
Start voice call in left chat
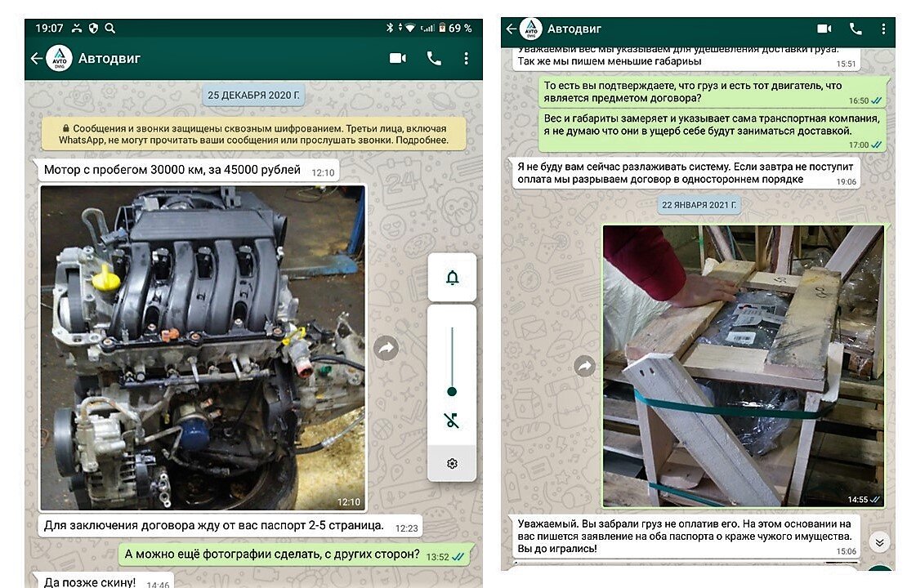coord(434,59)
